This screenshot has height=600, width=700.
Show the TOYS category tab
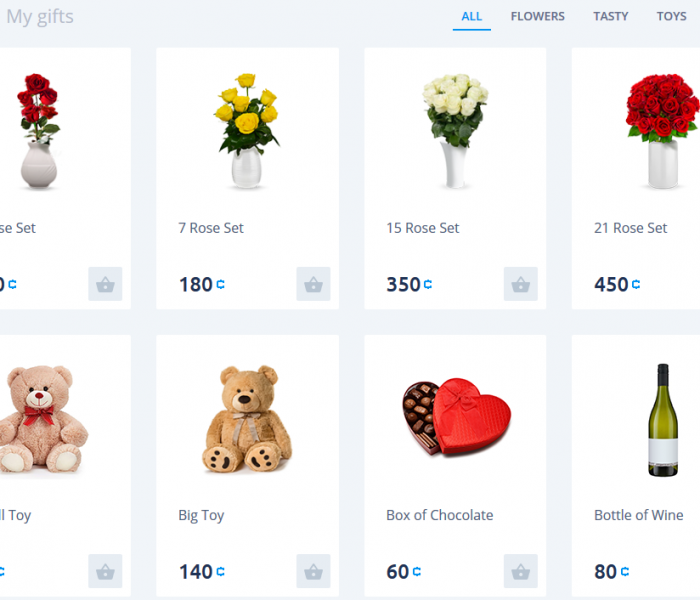[671, 17]
